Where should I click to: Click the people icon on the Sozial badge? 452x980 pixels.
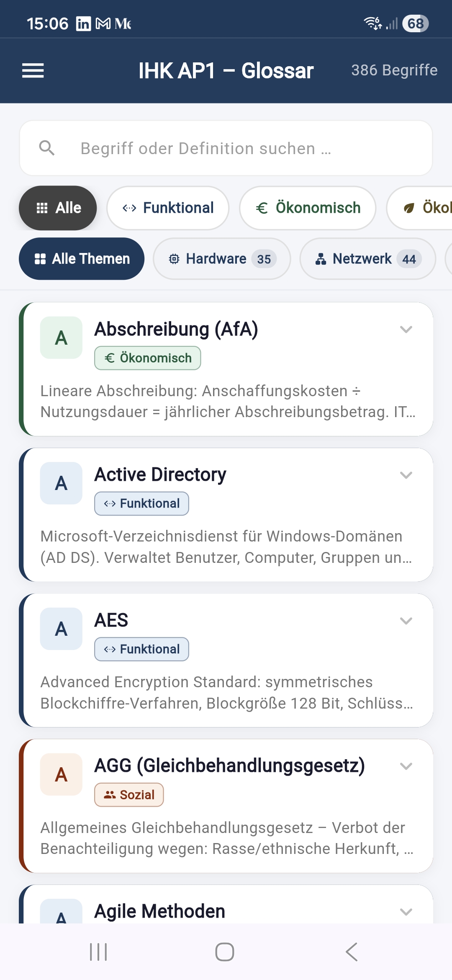click(x=110, y=794)
